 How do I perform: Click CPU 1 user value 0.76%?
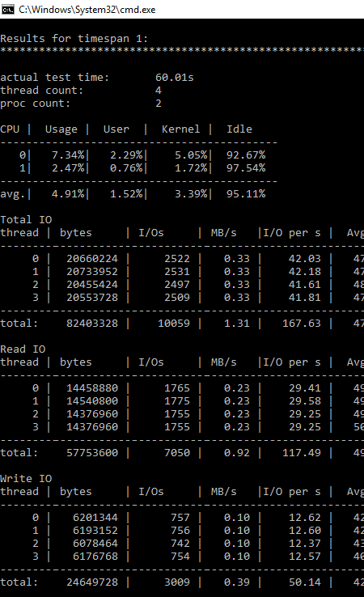coord(126,168)
